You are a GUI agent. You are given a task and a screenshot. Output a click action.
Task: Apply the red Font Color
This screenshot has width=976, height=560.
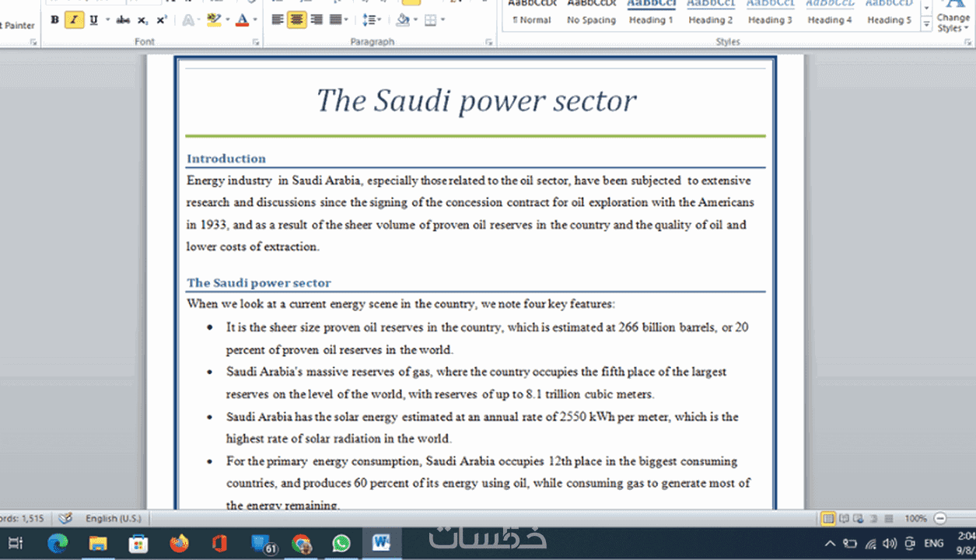point(242,20)
